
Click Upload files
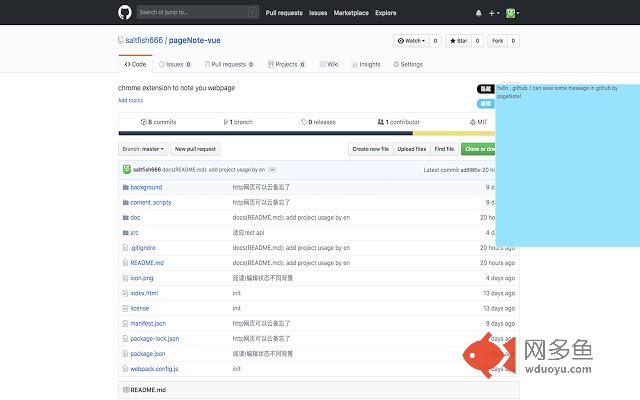412,149
